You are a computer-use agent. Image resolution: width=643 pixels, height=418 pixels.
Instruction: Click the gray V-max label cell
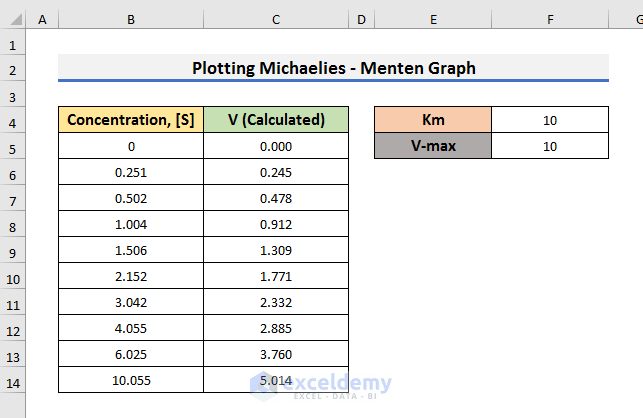pyautogui.click(x=433, y=146)
